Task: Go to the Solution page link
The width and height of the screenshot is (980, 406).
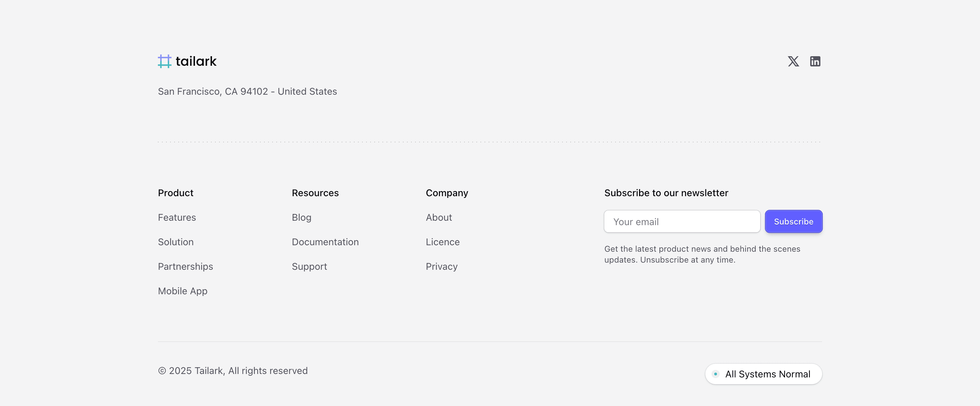Action: (176, 242)
